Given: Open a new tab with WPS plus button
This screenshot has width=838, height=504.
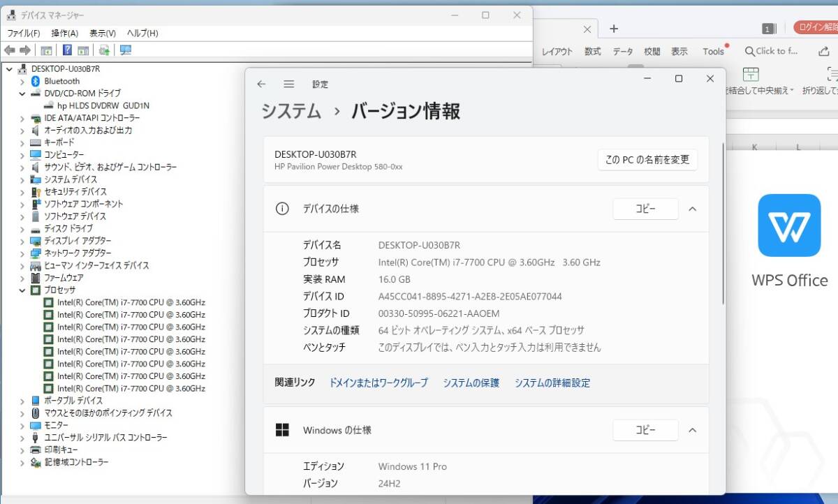Looking at the screenshot, I should 614,29.
